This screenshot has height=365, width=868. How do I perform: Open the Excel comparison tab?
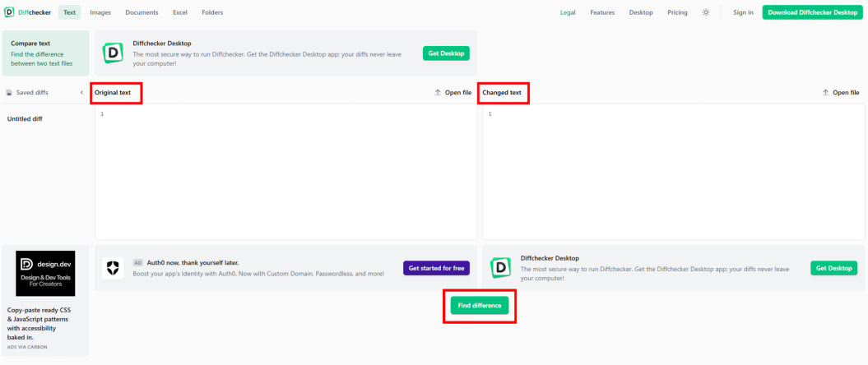(x=180, y=12)
